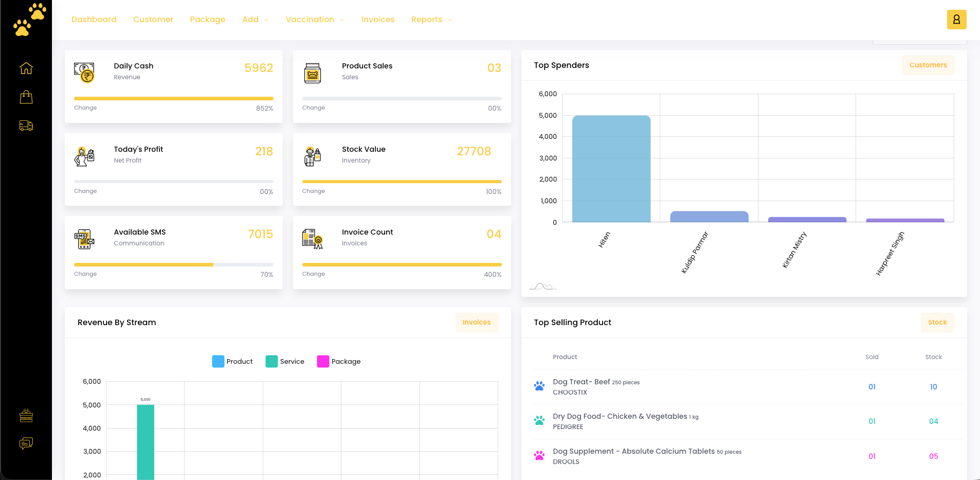Open the Vaccination dropdown menu
980x480 pixels.
tap(315, 19)
